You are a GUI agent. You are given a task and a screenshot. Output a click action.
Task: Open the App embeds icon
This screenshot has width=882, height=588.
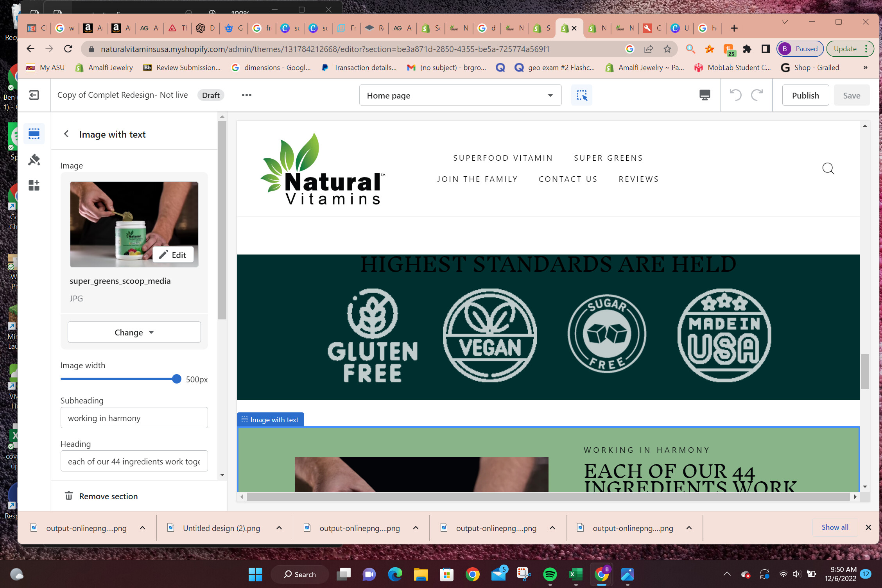point(34,185)
